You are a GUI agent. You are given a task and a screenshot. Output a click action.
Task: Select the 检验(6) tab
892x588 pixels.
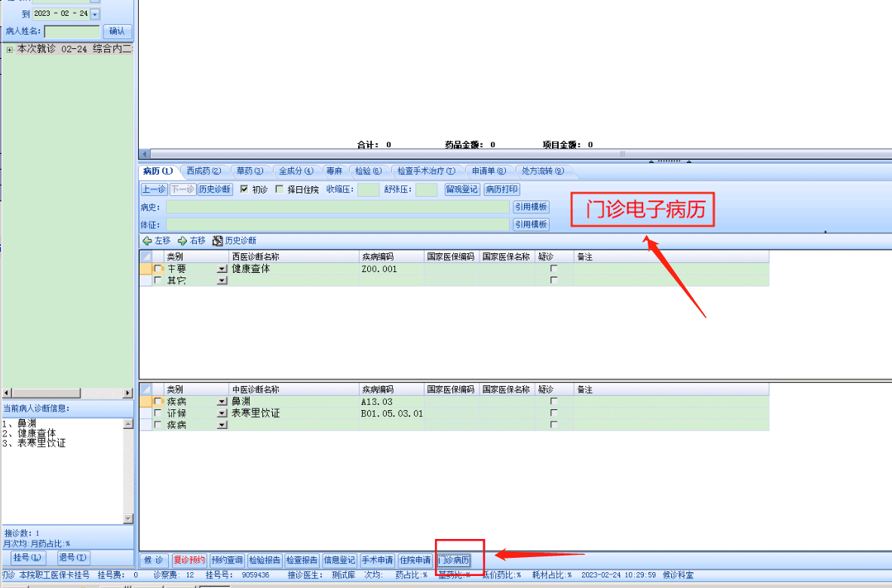pyautogui.click(x=368, y=171)
